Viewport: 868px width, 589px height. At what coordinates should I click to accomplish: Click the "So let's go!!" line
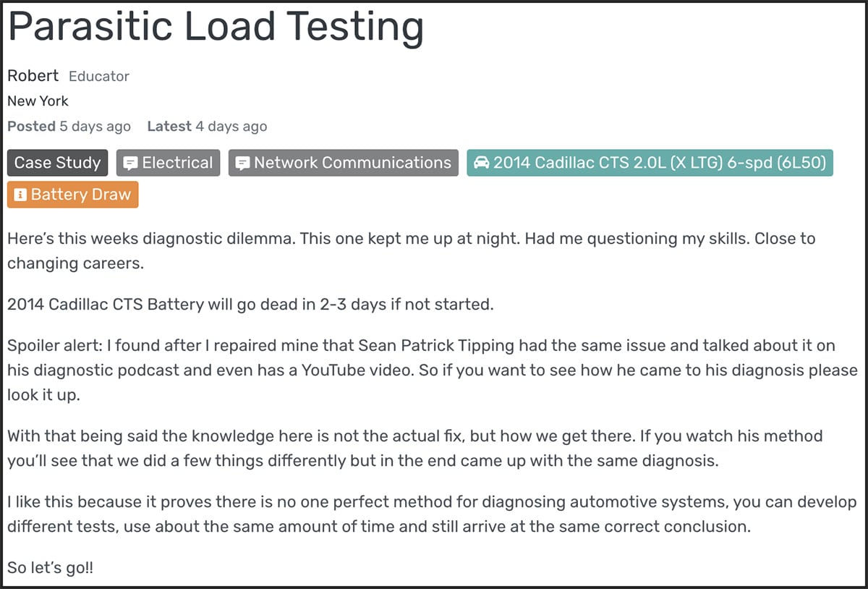click(x=50, y=567)
